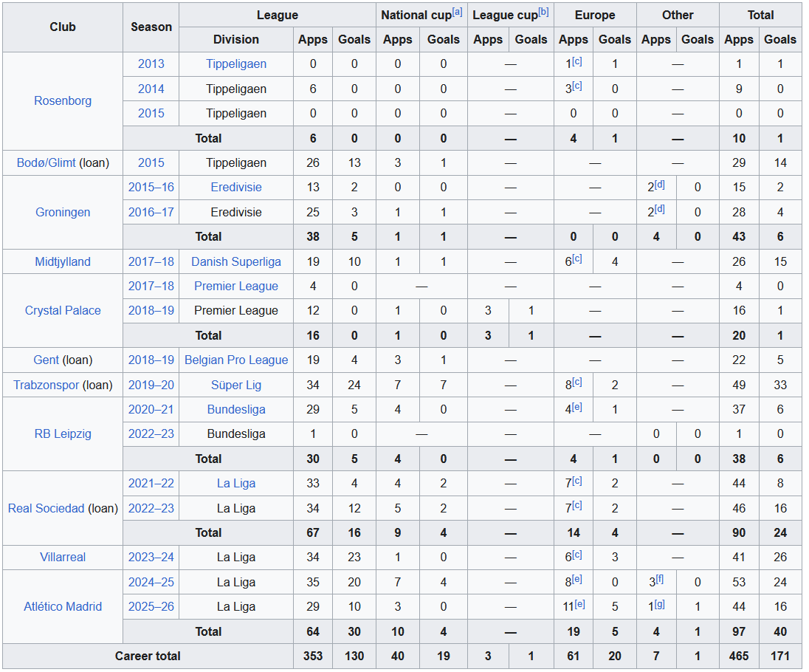This screenshot has width=809, height=672.
Task: Open the Eredivisie division link
Action: [x=235, y=188]
